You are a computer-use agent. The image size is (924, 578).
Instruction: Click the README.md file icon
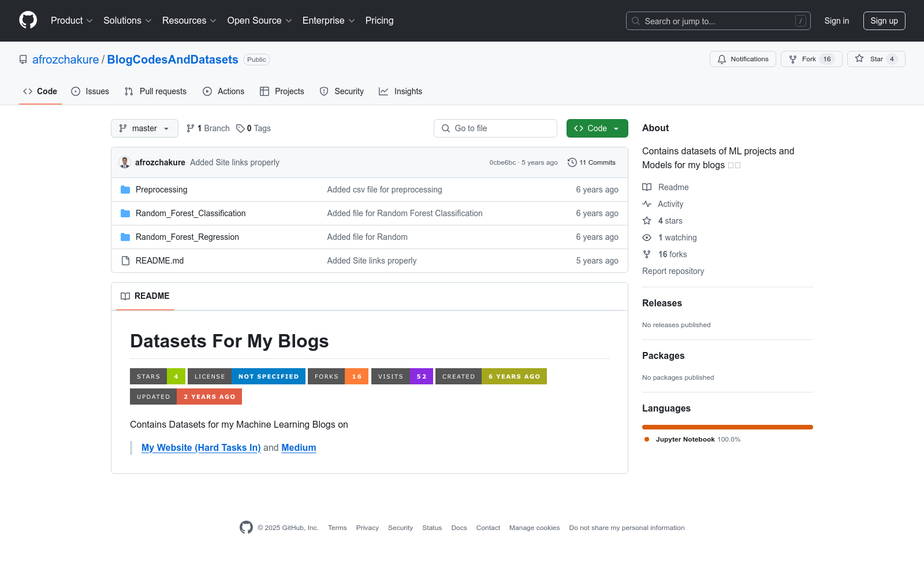[125, 261]
